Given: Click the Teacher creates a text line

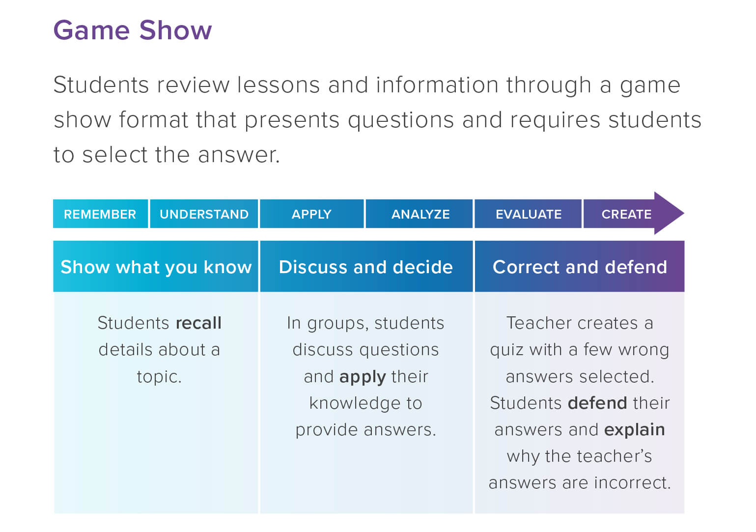Looking at the screenshot, I should click(580, 323).
